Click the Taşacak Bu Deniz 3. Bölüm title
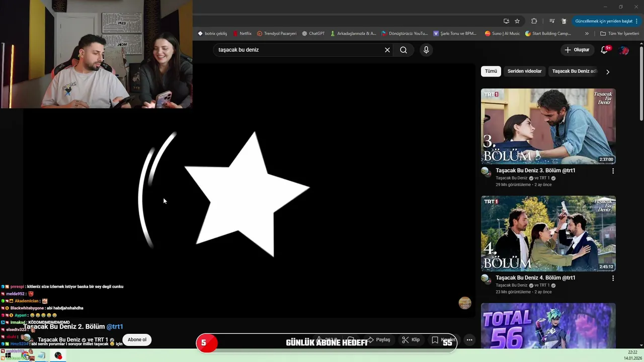644x362 pixels. [x=535, y=170]
